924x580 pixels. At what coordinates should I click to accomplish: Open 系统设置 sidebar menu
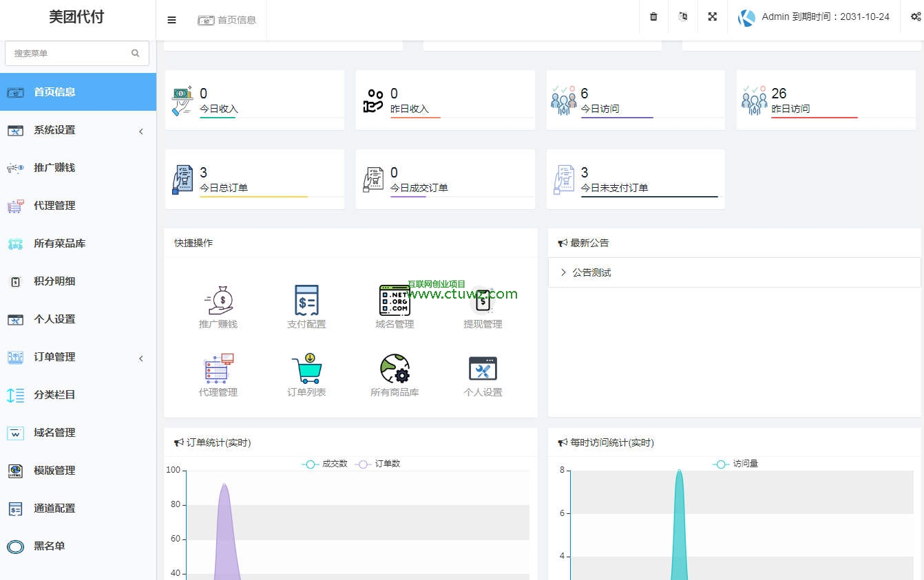(x=78, y=130)
